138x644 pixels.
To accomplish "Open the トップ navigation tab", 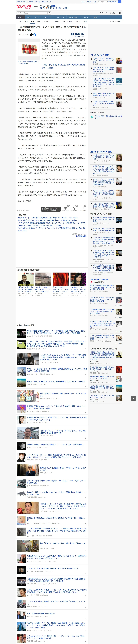I will [20, 17].
